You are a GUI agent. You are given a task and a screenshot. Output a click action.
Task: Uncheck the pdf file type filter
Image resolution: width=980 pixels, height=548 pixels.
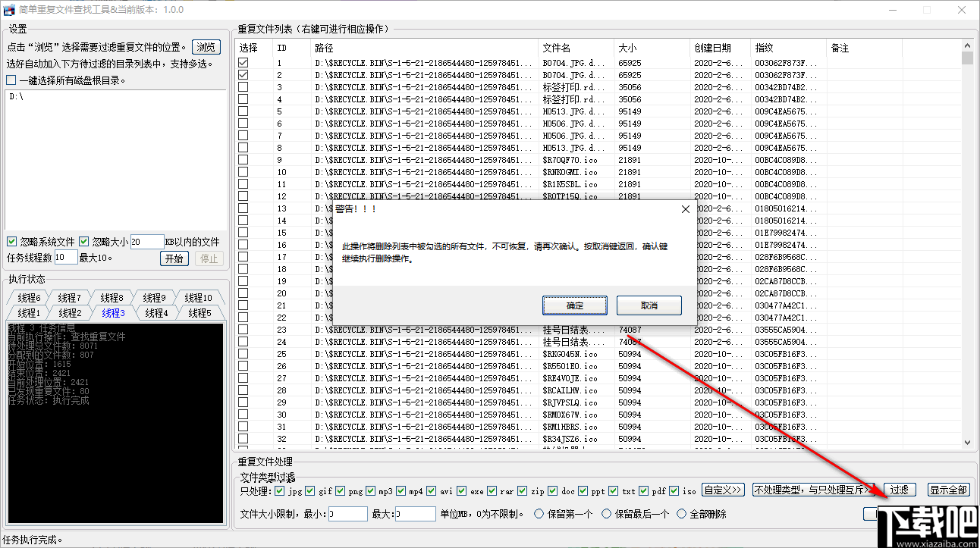click(644, 490)
